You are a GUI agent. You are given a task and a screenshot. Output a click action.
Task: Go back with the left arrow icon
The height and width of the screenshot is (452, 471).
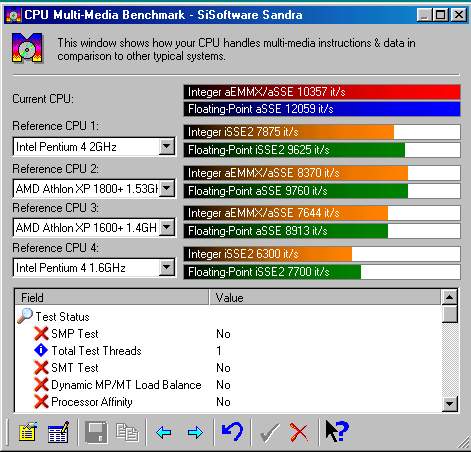[163, 433]
